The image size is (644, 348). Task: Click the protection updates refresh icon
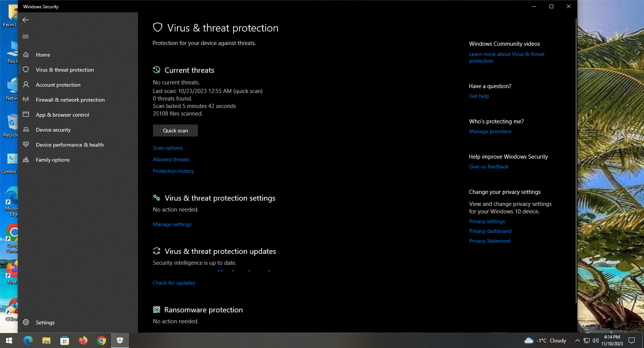157,251
